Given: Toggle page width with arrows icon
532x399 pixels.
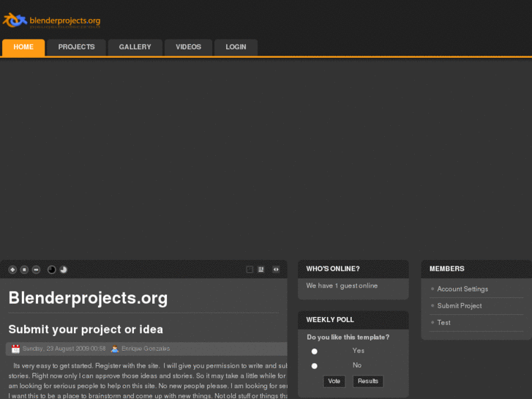Looking at the screenshot, I should coord(276,269).
